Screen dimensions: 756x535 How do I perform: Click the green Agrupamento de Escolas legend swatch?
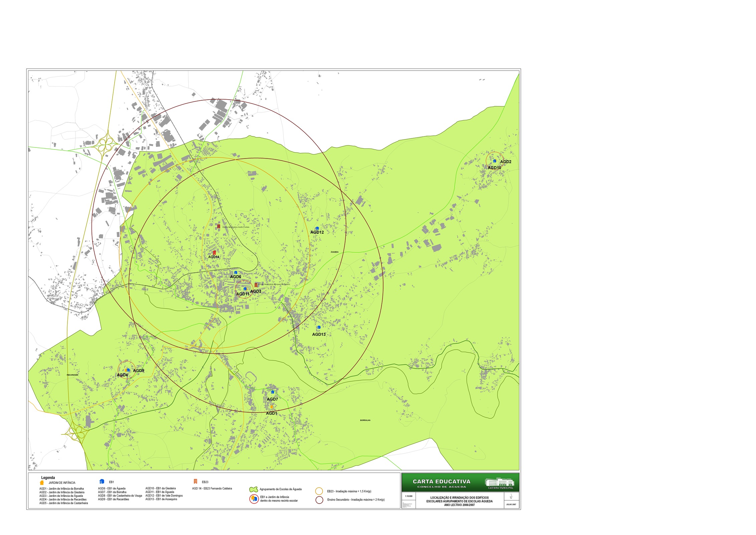254,489
